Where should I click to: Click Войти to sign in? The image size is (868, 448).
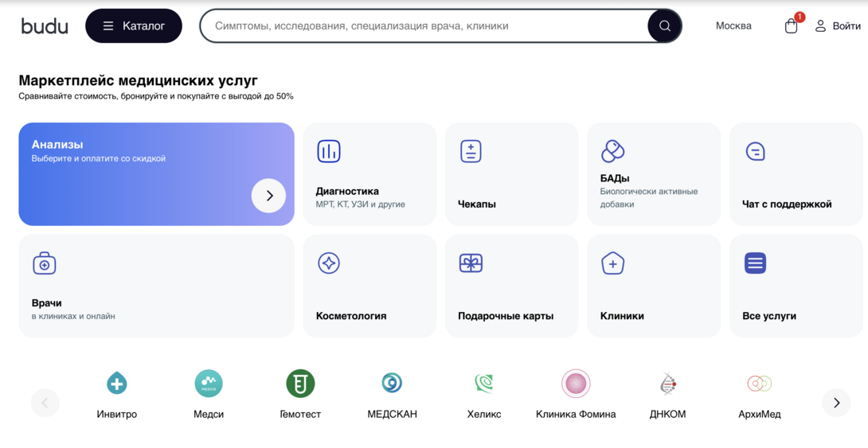(x=837, y=26)
